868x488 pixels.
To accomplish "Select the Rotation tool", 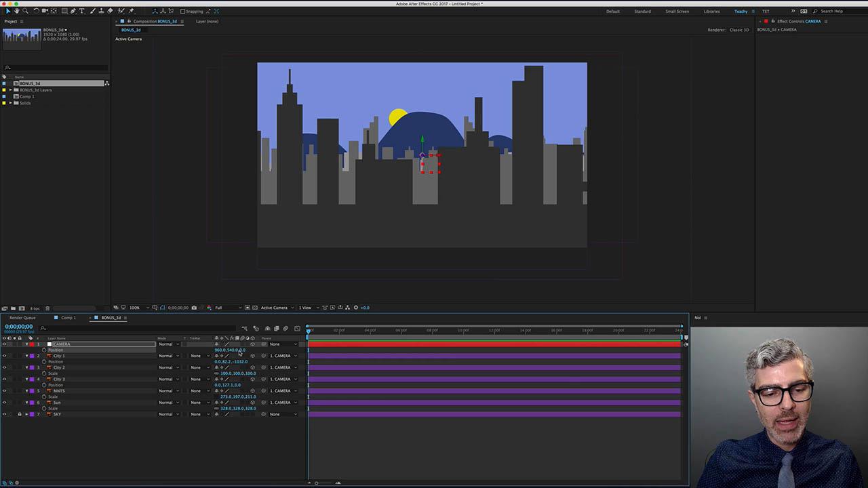I will (x=36, y=11).
